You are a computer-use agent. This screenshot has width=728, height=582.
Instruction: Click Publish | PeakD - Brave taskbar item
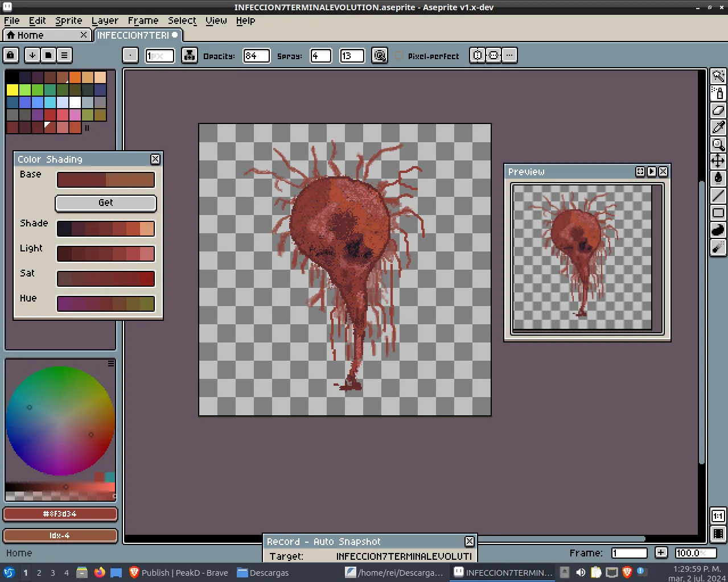pyautogui.click(x=179, y=573)
